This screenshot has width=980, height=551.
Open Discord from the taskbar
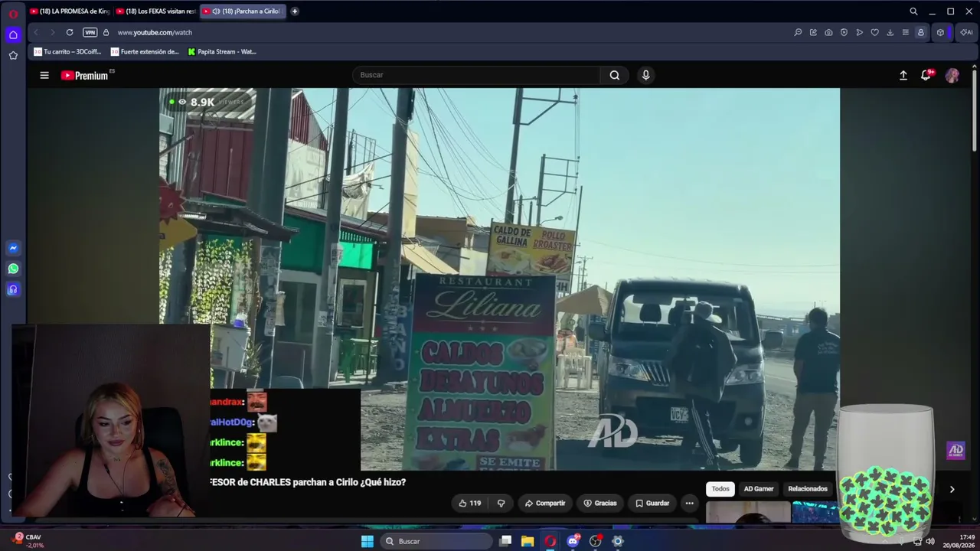click(x=573, y=541)
